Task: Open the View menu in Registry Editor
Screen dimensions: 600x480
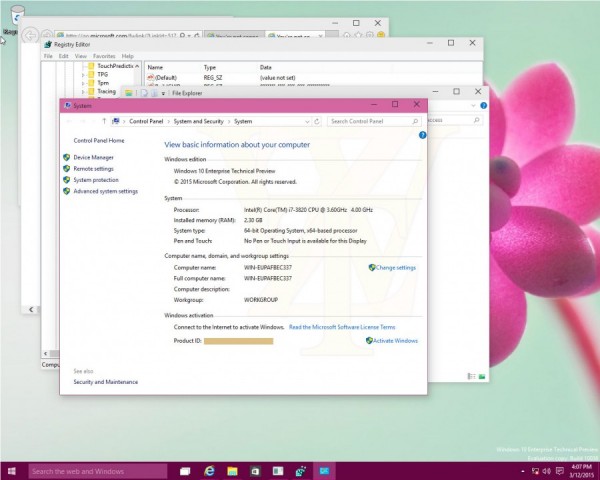Action: (79, 56)
